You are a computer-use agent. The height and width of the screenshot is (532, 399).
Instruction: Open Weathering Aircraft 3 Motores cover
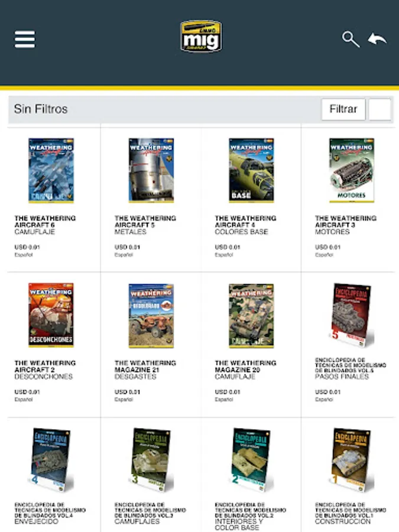352,170
